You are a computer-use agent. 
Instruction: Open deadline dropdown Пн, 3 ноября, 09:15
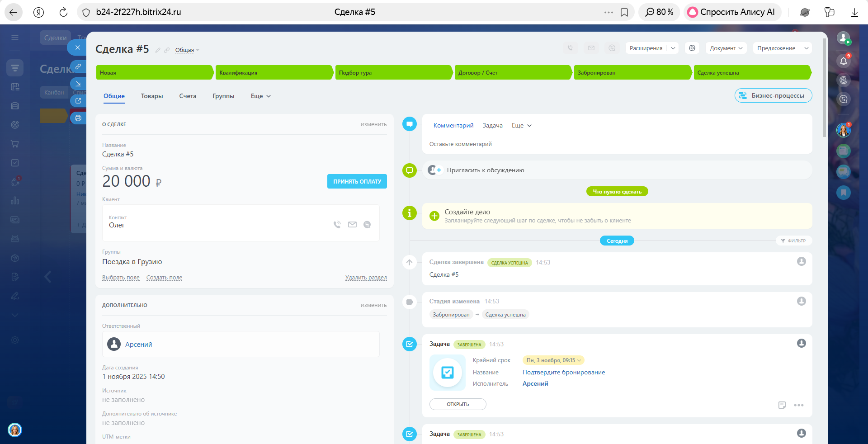[553, 360]
